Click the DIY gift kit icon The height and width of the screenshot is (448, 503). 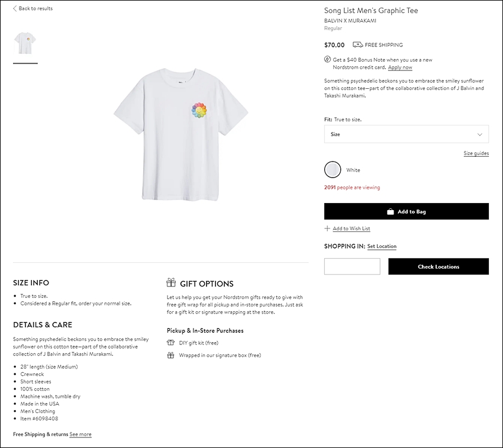[x=170, y=343]
